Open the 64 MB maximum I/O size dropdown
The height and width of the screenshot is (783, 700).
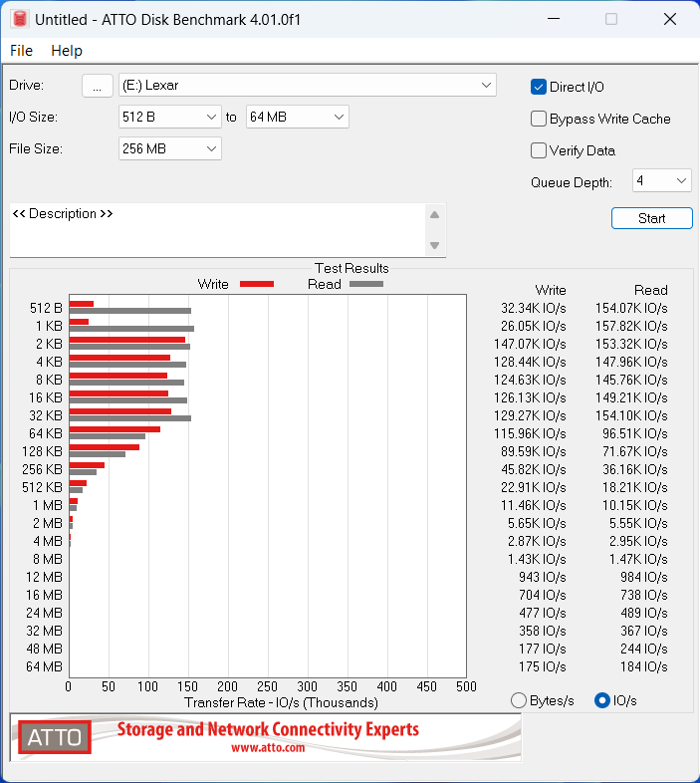coord(297,117)
